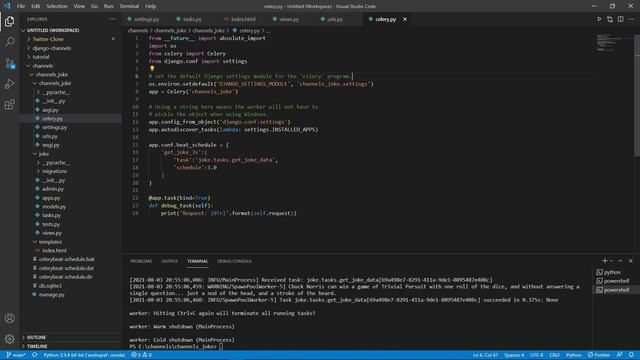
Task: Click Spaces: 4 indentation in status bar
Action: (x=514, y=355)
